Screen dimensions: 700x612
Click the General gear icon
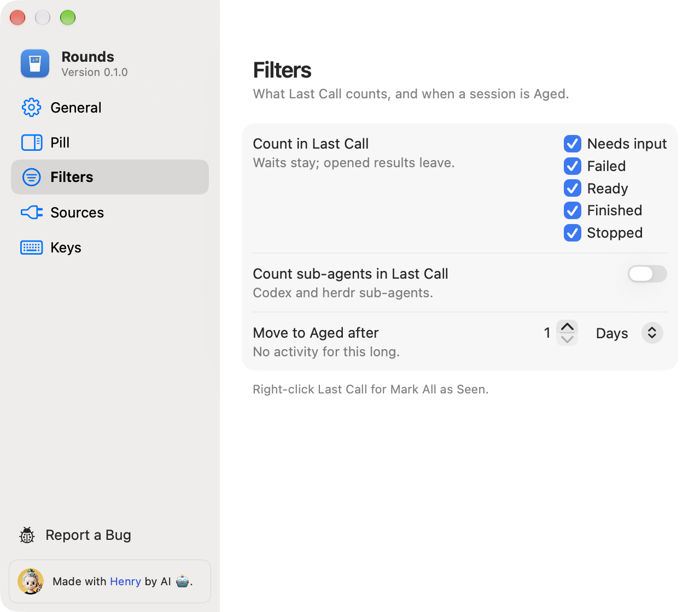click(32, 108)
